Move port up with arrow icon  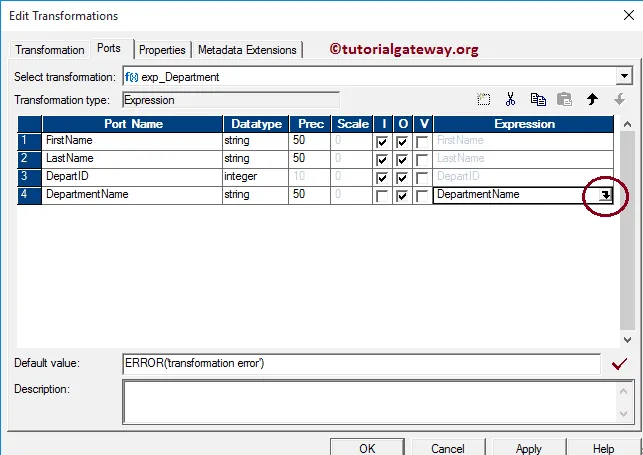[x=592, y=99]
